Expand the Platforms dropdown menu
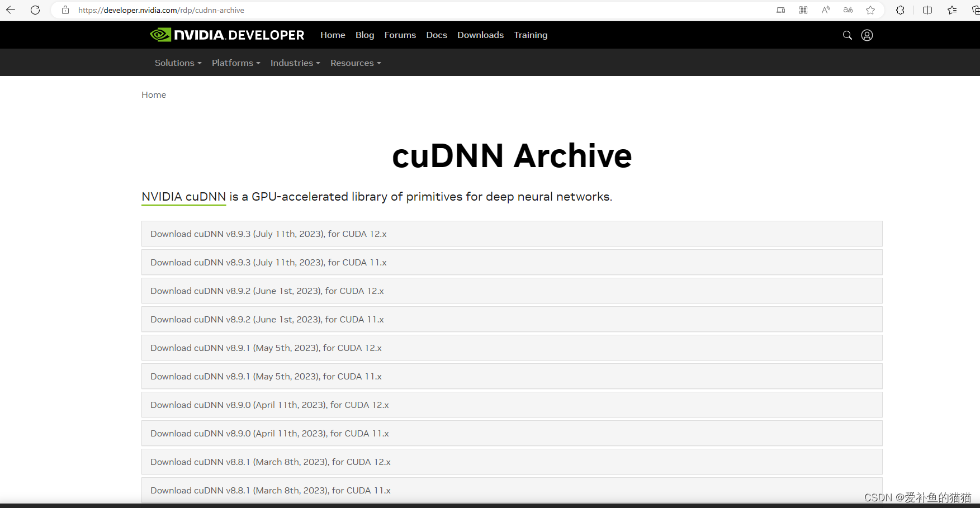Image resolution: width=980 pixels, height=508 pixels. coord(236,63)
